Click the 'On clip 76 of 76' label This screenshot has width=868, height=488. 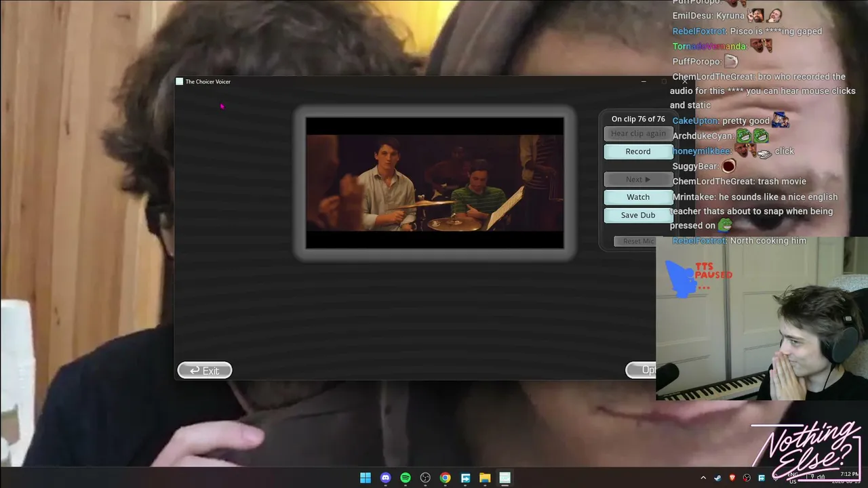(638, 119)
